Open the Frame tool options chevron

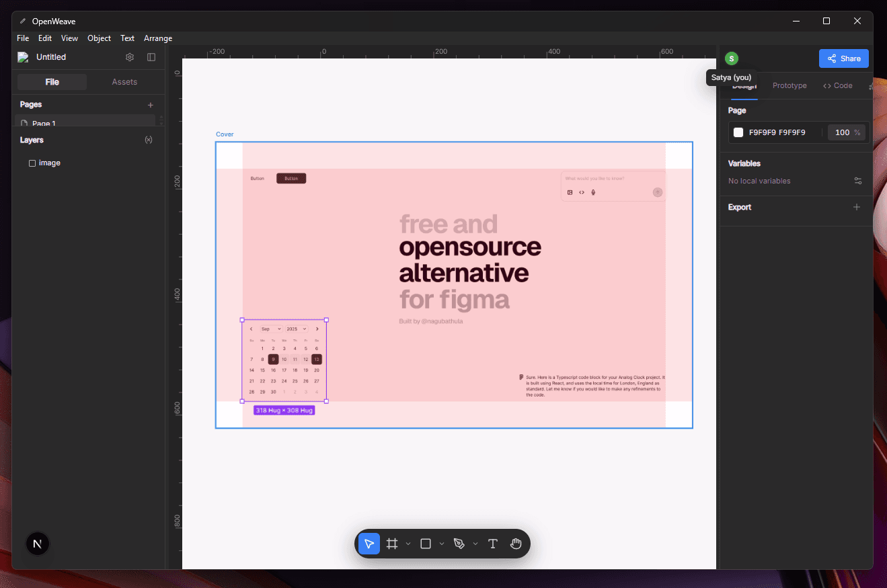[408, 544]
